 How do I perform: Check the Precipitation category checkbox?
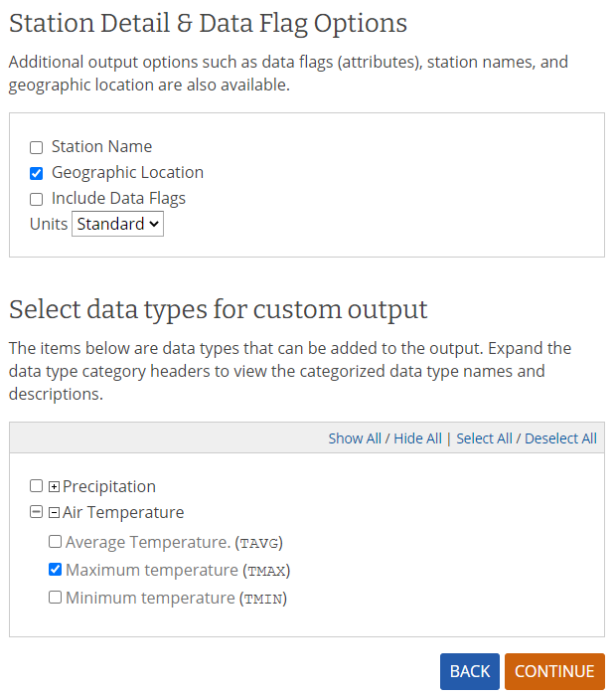36,486
